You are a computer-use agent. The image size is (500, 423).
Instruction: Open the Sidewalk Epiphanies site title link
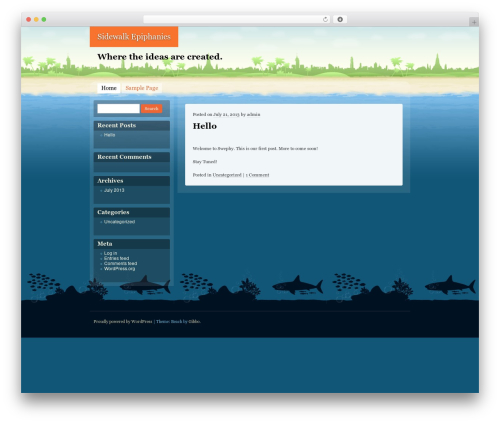pyautogui.click(x=134, y=37)
